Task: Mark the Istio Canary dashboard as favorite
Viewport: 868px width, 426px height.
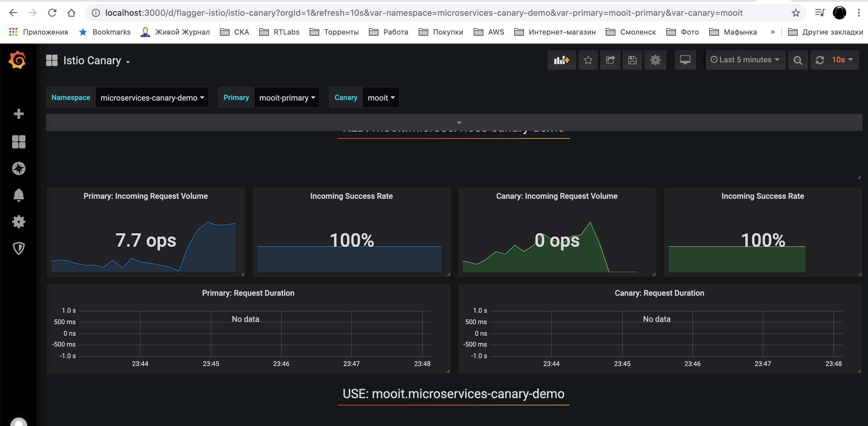Action: coord(588,60)
